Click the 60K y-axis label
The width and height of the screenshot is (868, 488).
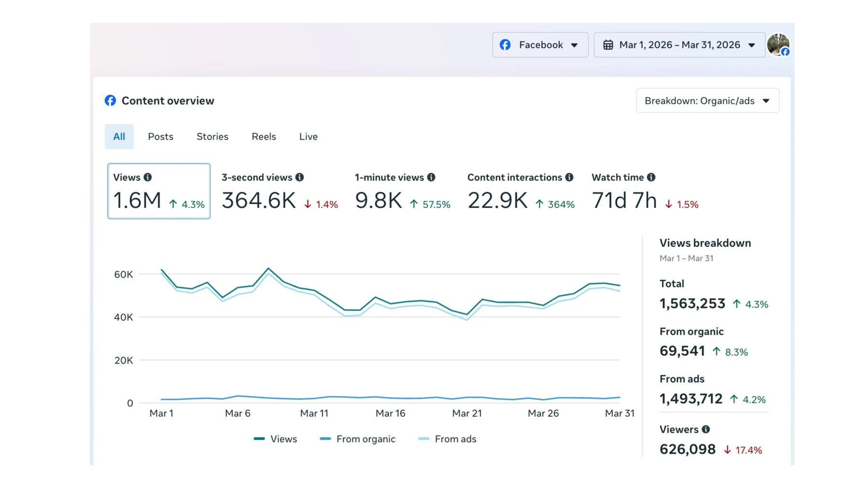[x=123, y=275]
